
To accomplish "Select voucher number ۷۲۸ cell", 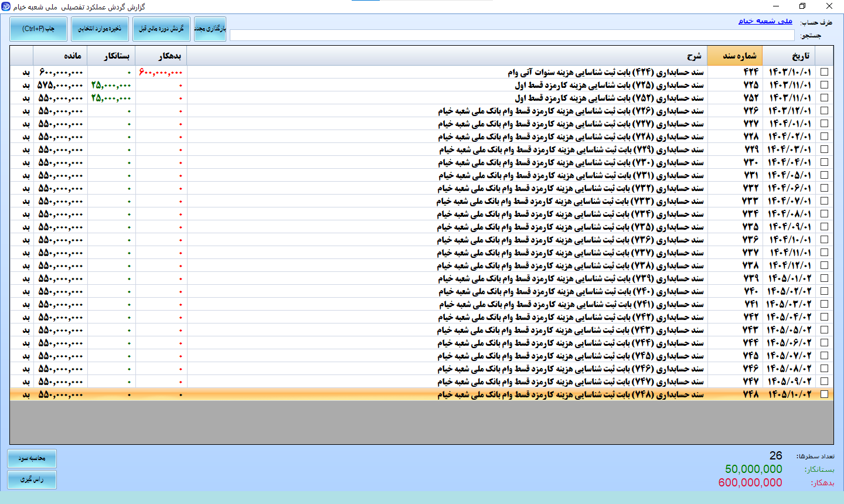I will [x=735, y=137].
